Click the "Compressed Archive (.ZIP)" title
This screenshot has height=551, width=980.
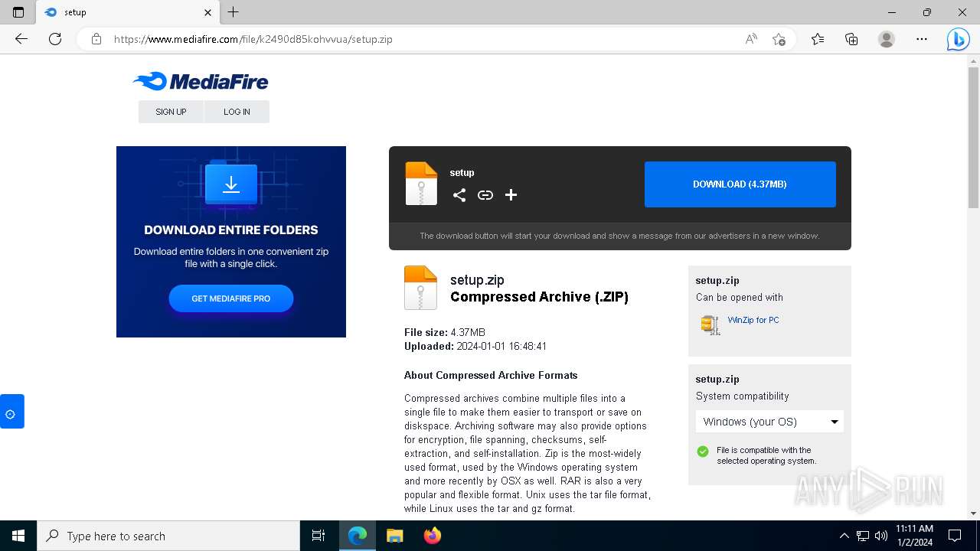coord(539,297)
